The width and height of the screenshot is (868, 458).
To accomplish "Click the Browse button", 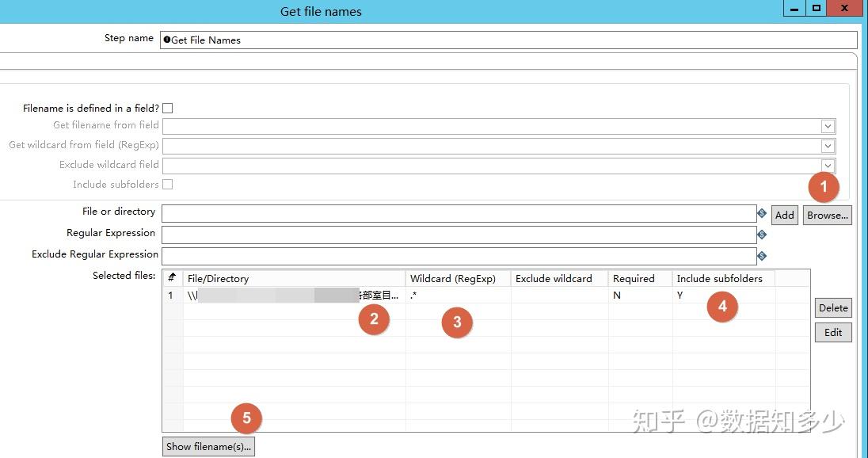I will [x=827, y=214].
